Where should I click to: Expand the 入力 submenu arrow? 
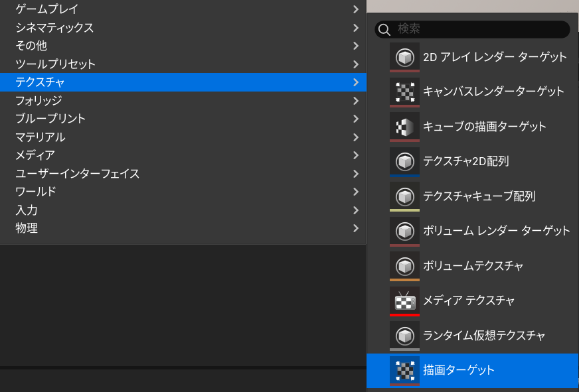pyautogui.click(x=356, y=210)
